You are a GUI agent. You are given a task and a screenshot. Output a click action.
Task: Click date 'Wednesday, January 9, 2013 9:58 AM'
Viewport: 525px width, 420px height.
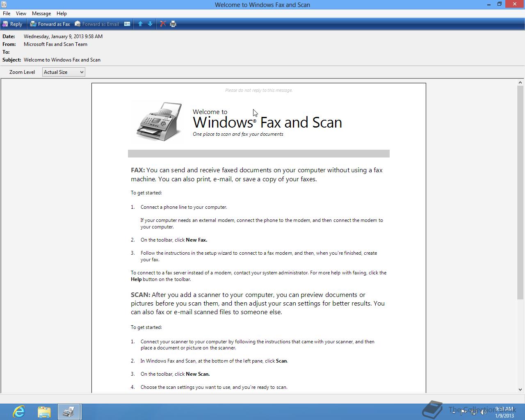tap(63, 37)
